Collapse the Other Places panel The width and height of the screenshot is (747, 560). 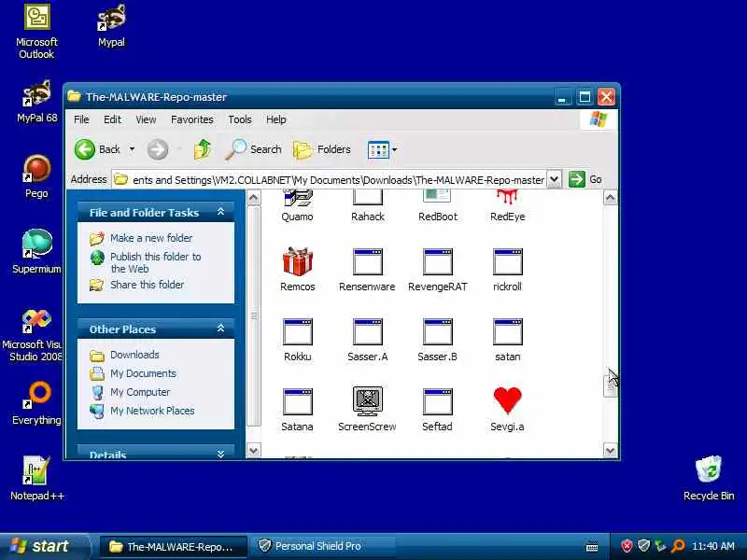click(x=220, y=329)
